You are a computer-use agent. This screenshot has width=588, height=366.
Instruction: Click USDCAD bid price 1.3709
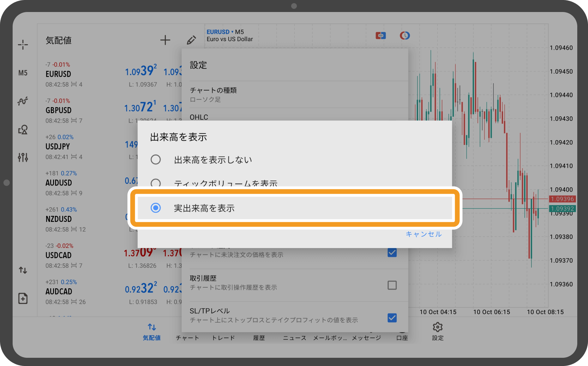[x=140, y=252]
